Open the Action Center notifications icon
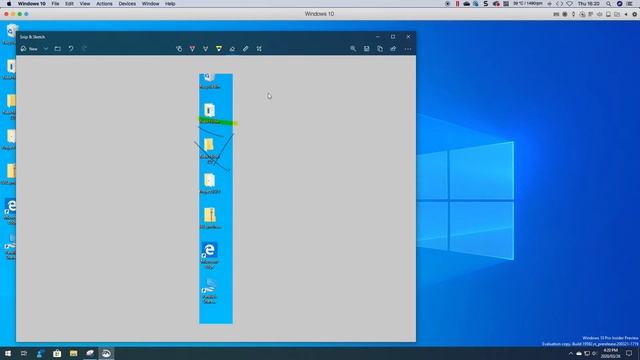640x360 pixels. (629, 353)
